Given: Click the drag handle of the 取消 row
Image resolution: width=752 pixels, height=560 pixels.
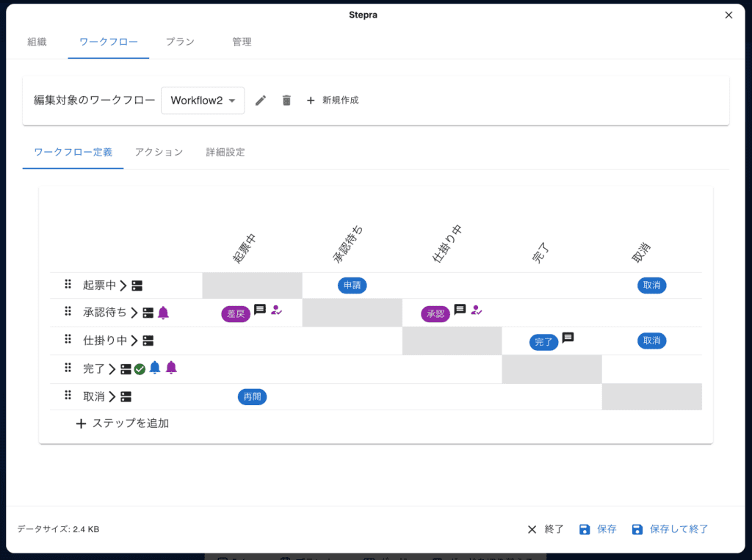Looking at the screenshot, I should (68, 396).
